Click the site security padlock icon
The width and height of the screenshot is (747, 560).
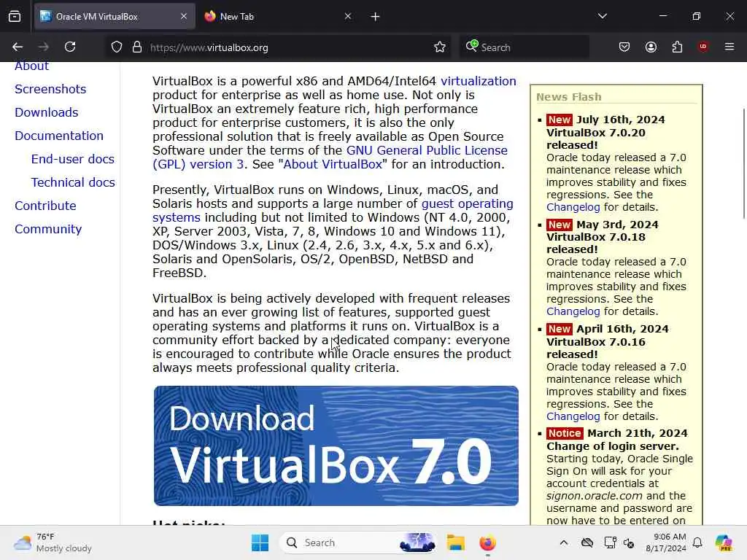tap(137, 47)
